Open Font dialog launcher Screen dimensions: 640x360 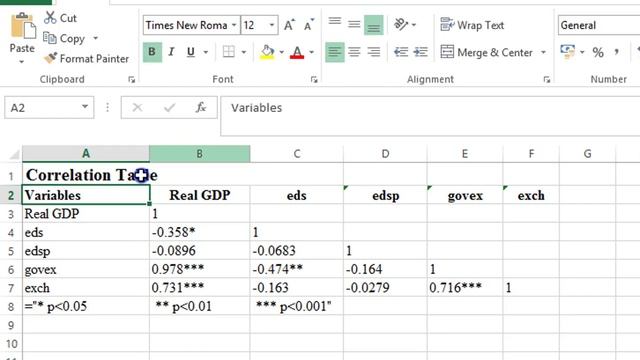(x=314, y=80)
